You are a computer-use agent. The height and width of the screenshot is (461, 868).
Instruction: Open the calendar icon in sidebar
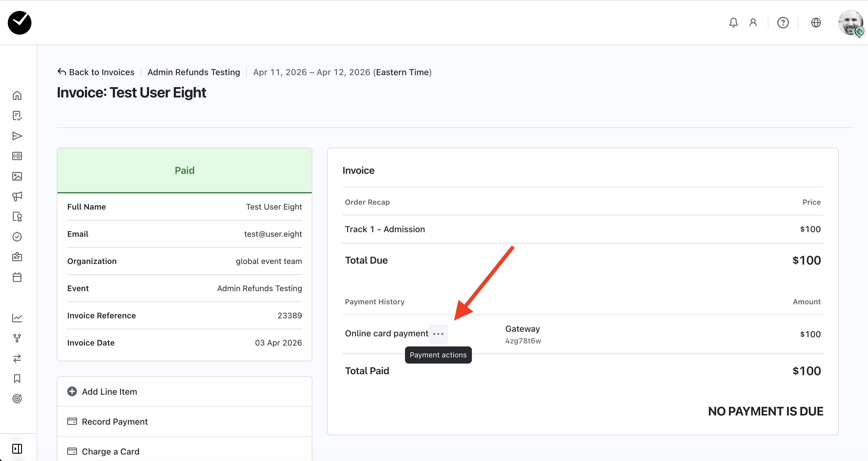pyautogui.click(x=17, y=277)
